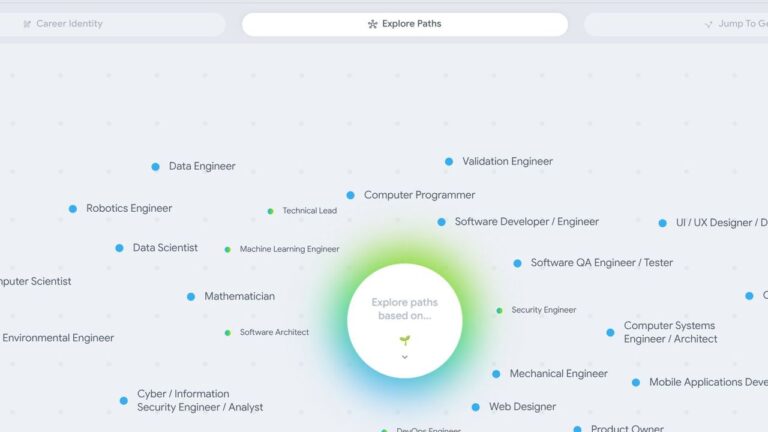Select the blue dot next to Web Designer

475,407
